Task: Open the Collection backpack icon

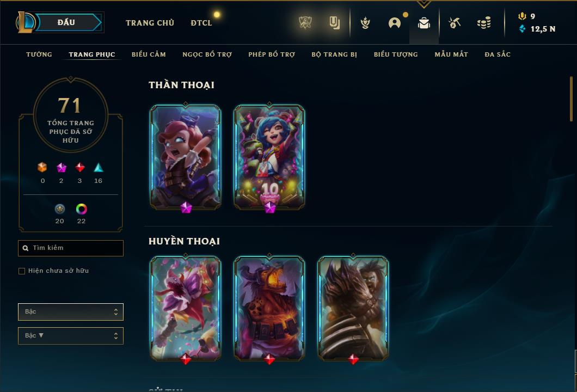Action: coord(424,23)
